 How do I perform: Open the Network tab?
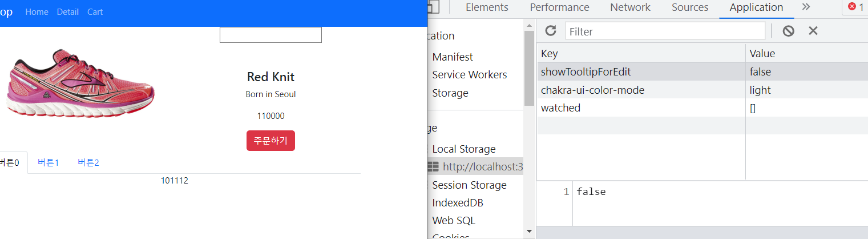[x=630, y=7]
